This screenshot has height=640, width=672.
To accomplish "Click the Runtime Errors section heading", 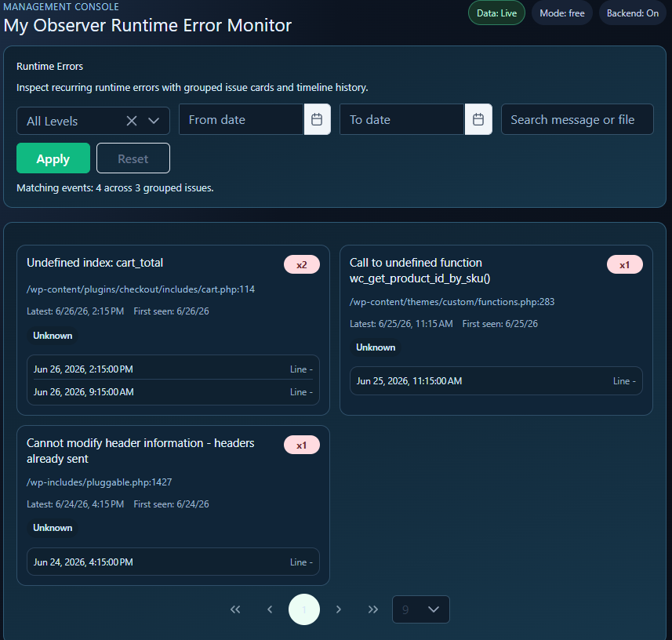I will (x=49, y=67).
